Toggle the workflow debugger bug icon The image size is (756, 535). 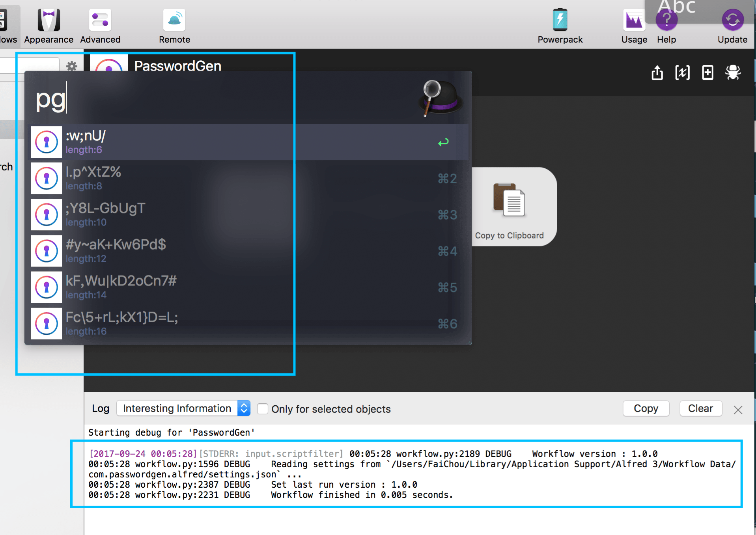click(733, 73)
